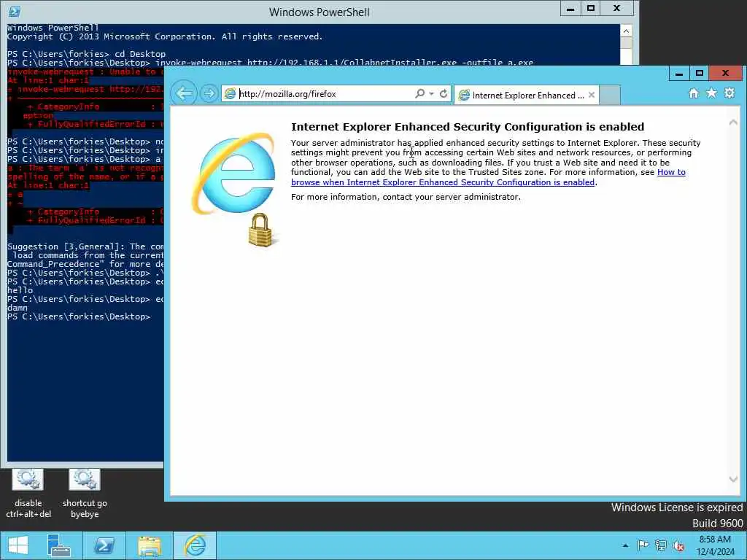Close the Windows PowerShell window
This screenshot has width=747, height=560.
pyautogui.click(x=617, y=9)
